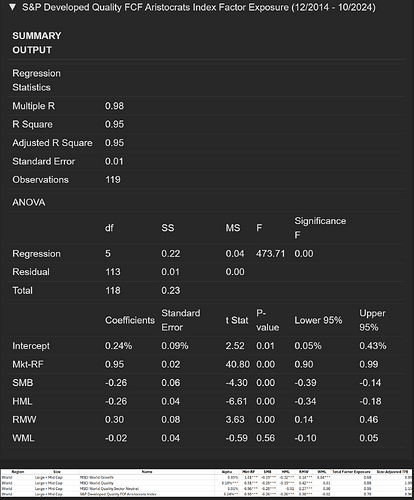The width and height of the screenshot is (414, 500).
Task: Select the SUMMARY OUTPUT header cell
Action: (x=37, y=43)
